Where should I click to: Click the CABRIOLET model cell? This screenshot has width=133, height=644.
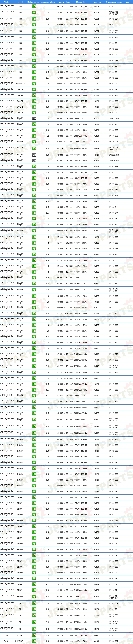[x=20, y=84]
